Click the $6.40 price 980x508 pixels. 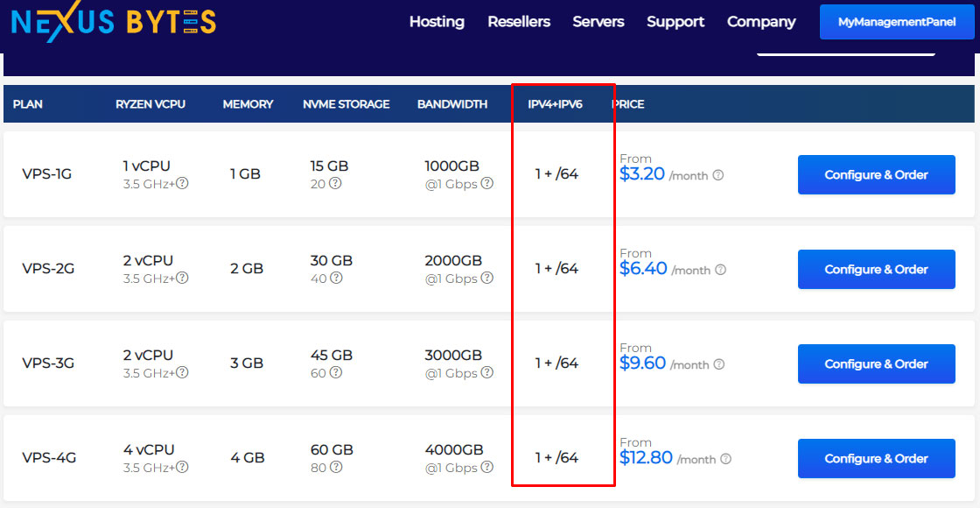[x=643, y=268]
